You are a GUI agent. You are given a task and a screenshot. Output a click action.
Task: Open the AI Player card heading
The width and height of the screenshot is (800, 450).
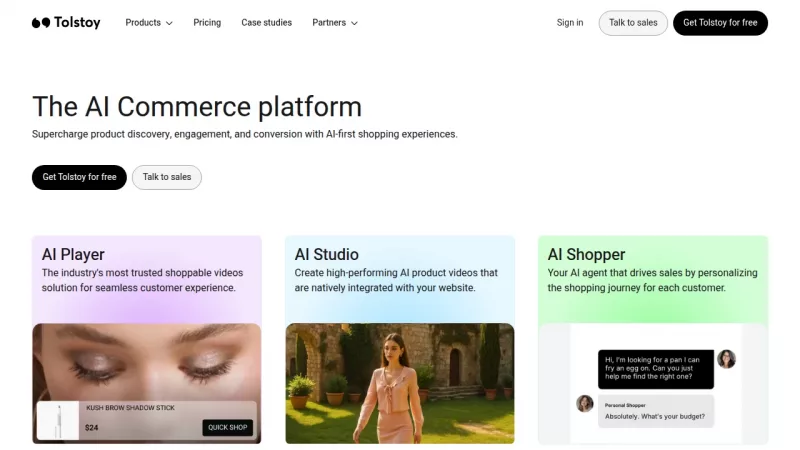click(x=73, y=254)
